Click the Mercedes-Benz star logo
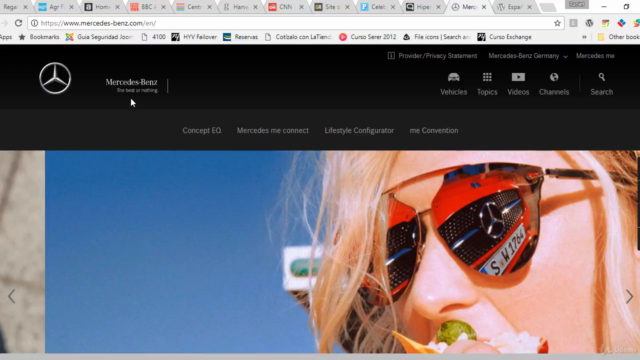640x360 pixels. point(55,78)
